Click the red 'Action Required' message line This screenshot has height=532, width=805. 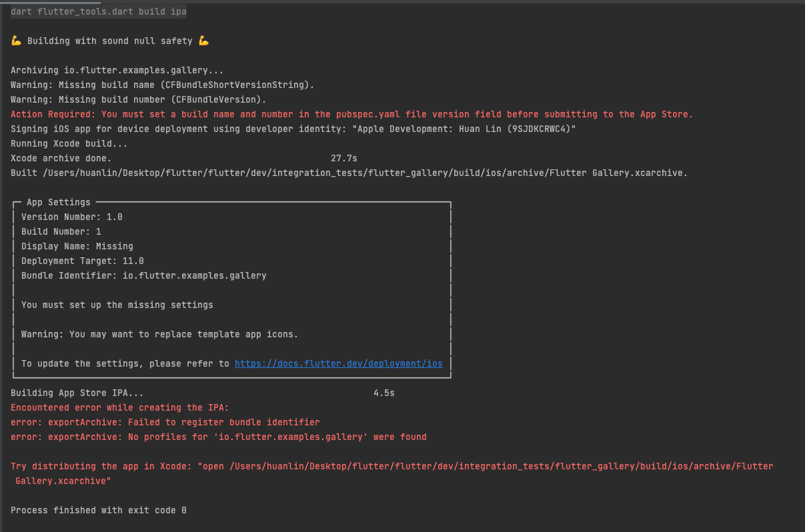(x=351, y=114)
